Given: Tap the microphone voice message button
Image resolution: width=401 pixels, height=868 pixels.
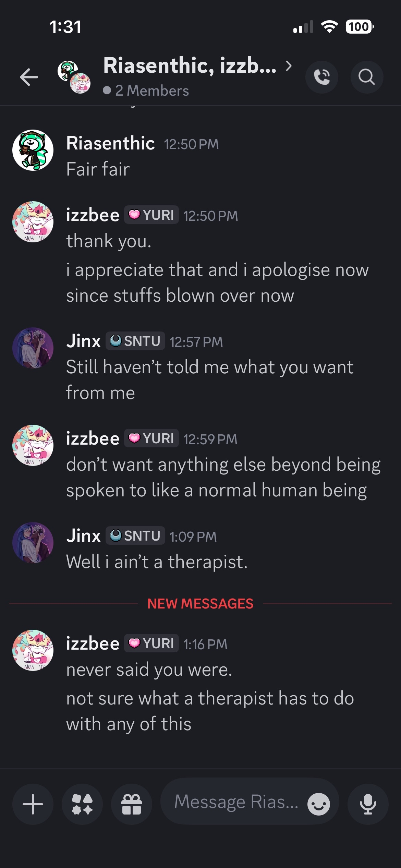Looking at the screenshot, I should point(368,804).
